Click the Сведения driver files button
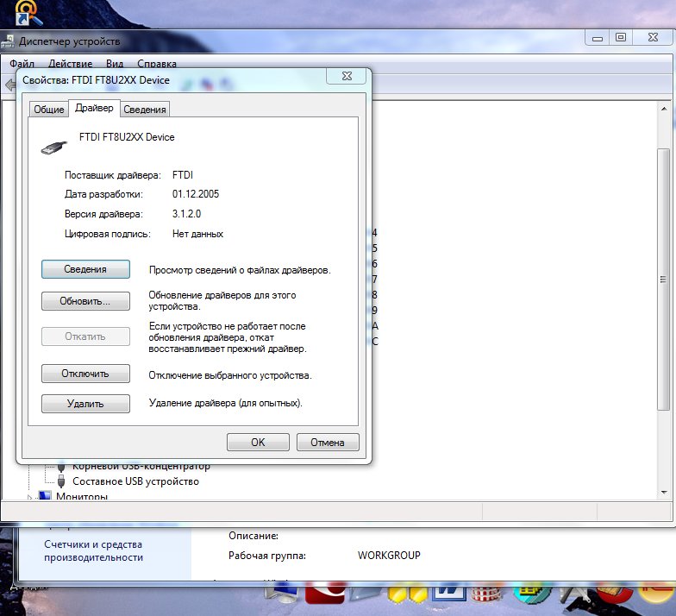Image resolution: width=676 pixels, height=616 pixels. [85, 269]
